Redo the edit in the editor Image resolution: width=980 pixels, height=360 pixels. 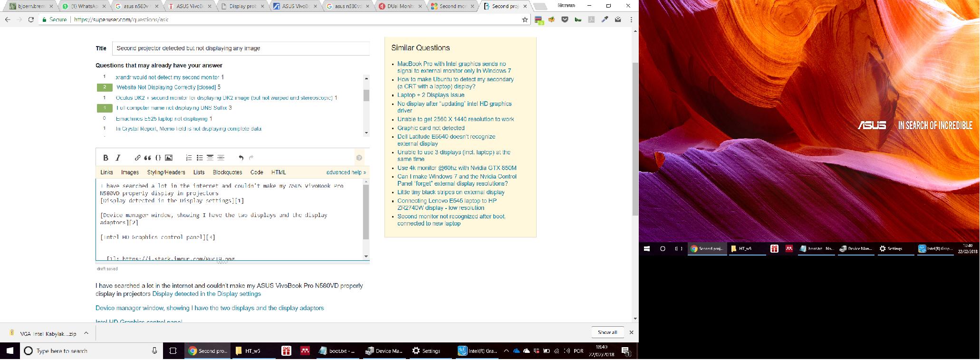251,158
